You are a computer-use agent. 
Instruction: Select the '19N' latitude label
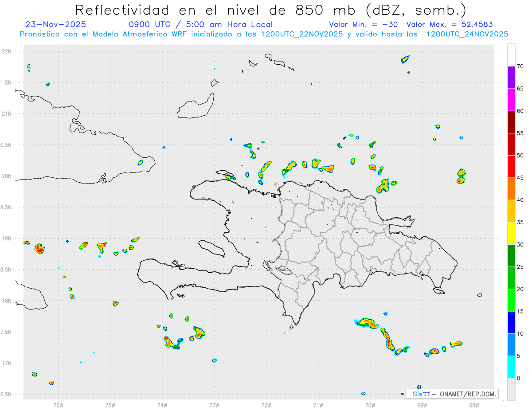click(8, 239)
